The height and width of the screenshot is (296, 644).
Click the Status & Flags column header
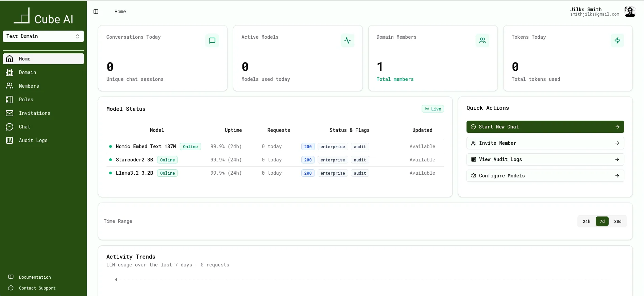[x=349, y=130]
